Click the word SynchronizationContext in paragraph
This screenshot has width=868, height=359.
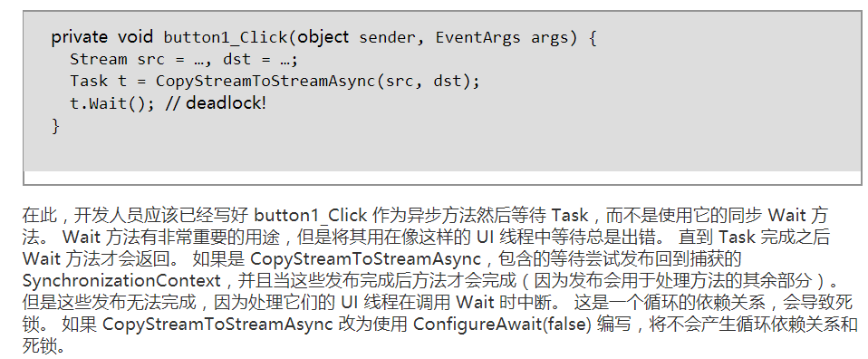click(x=121, y=280)
